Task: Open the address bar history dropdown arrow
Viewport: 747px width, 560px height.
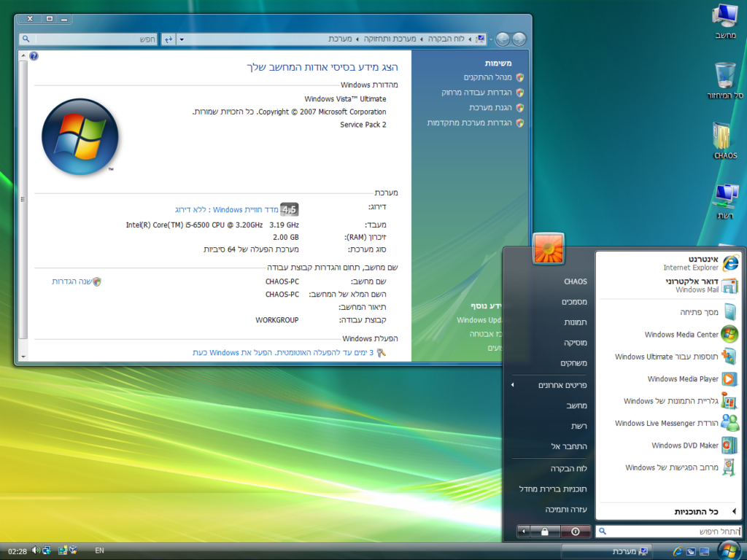Action: coord(182,39)
